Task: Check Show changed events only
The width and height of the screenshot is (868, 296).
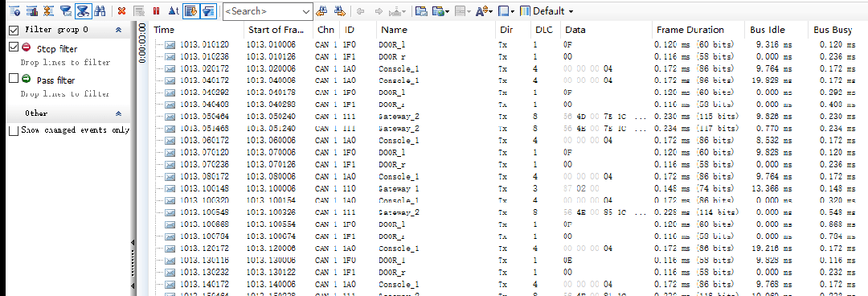Action: 14,129
